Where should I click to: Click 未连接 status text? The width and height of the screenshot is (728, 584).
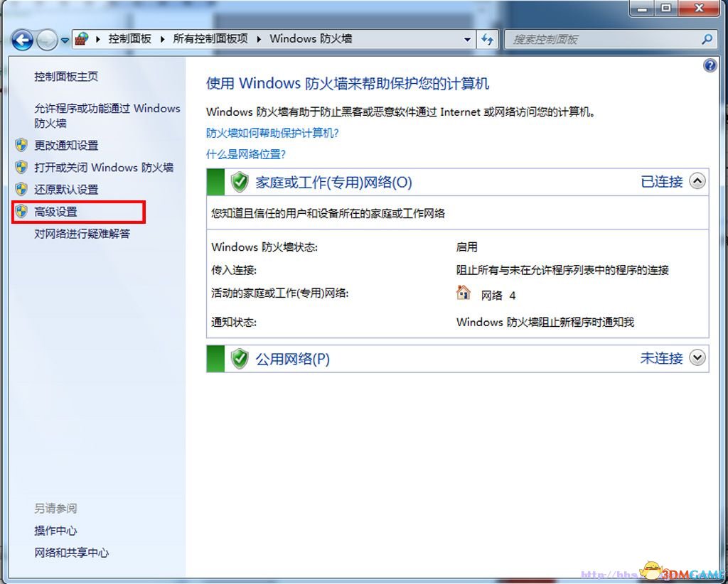coord(662,358)
